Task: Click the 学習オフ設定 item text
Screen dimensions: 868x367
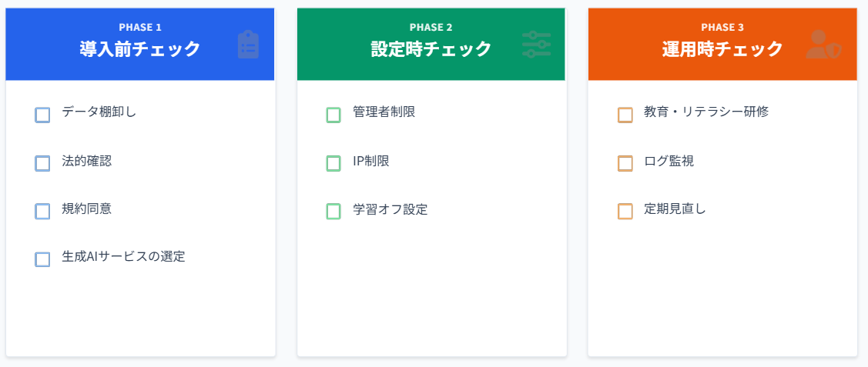Action: pos(390,209)
